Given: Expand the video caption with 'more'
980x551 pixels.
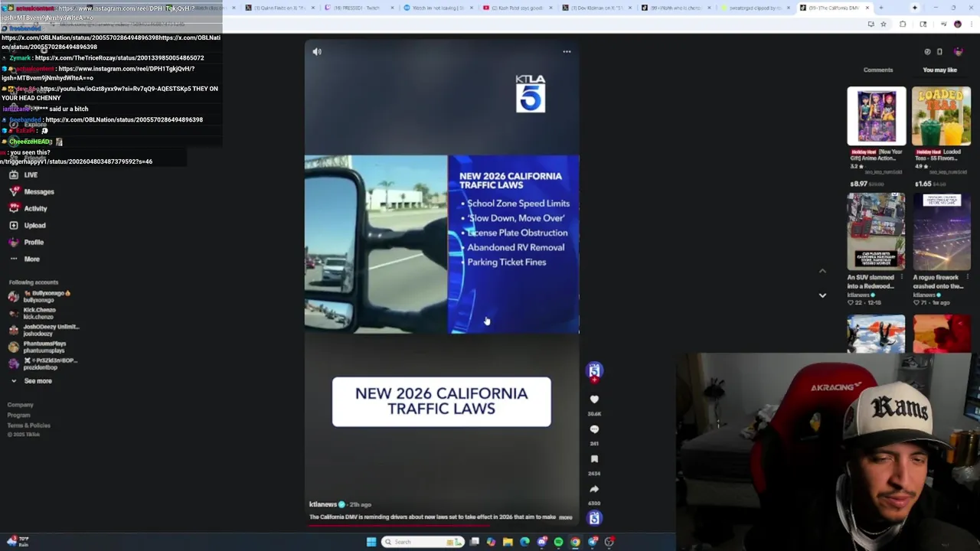Looking at the screenshot, I should 565,517.
